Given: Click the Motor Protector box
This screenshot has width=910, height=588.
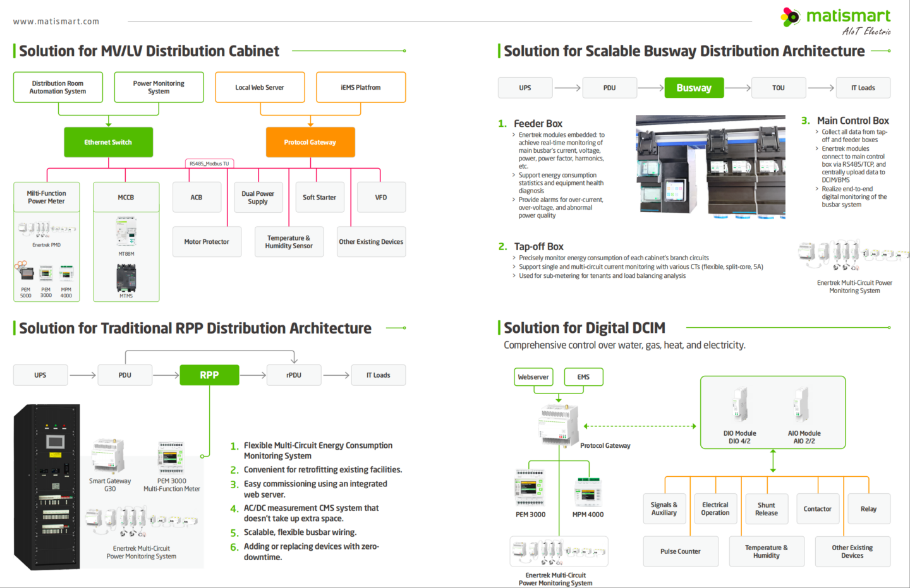Looking at the screenshot, I should (207, 242).
